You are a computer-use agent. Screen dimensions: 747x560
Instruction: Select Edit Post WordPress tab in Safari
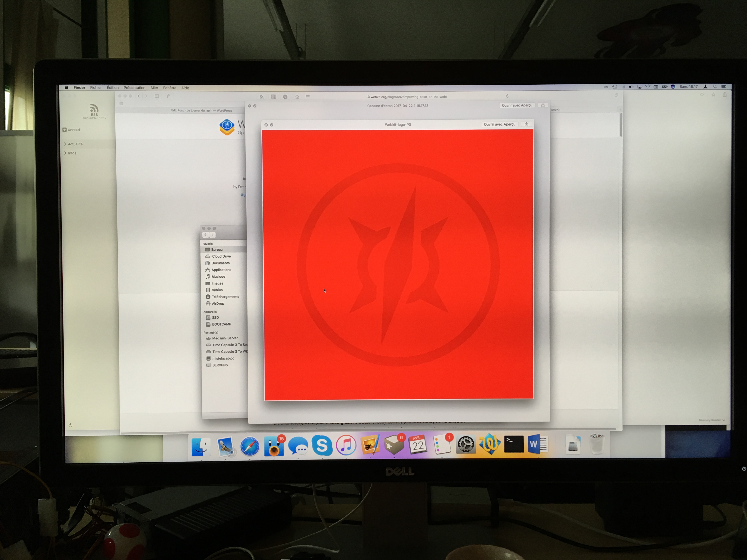tap(201, 110)
